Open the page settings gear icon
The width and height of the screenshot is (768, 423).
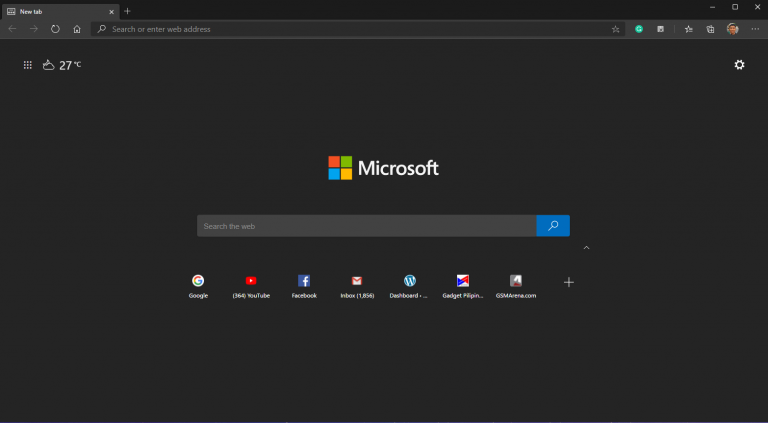(x=739, y=65)
